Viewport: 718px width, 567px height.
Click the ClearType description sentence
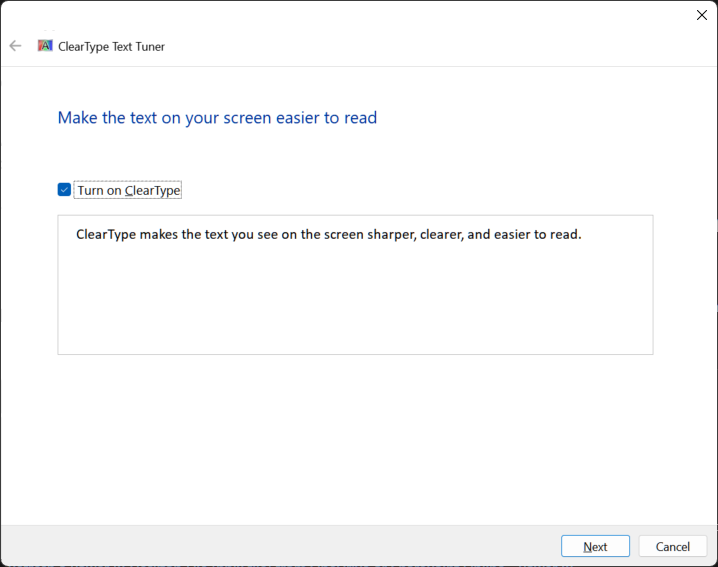328,235
